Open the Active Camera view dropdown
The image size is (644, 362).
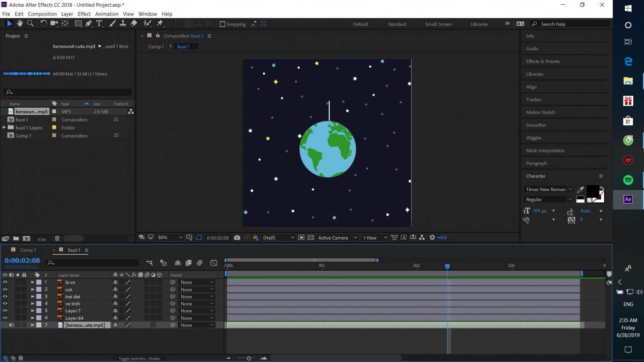(337, 238)
